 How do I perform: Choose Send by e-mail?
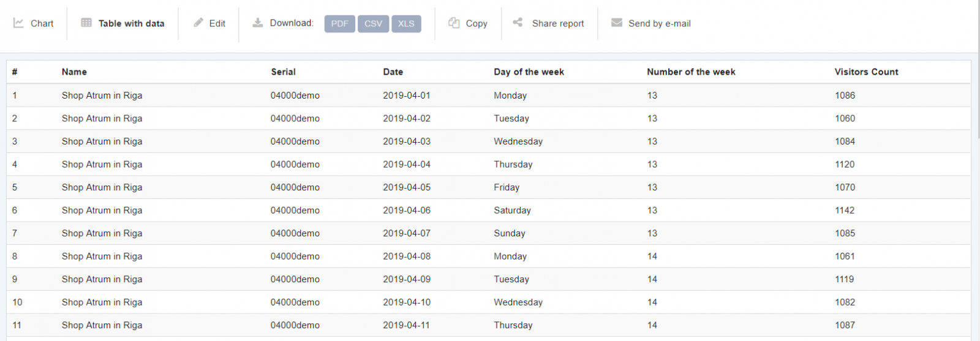pyautogui.click(x=659, y=23)
